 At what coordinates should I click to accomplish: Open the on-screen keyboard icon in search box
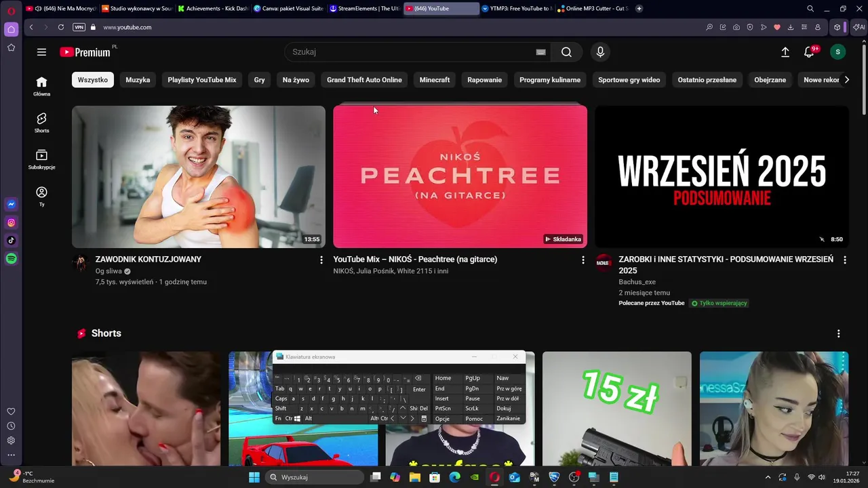[540, 52]
